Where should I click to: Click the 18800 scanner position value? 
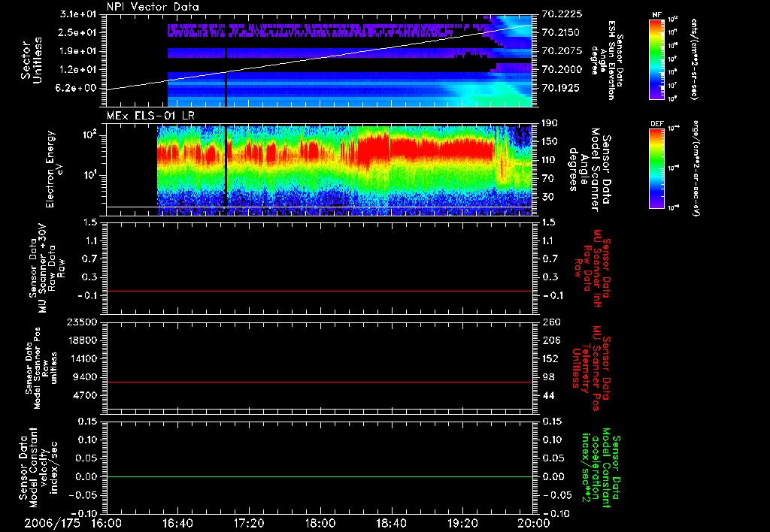pyautogui.click(x=83, y=340)
